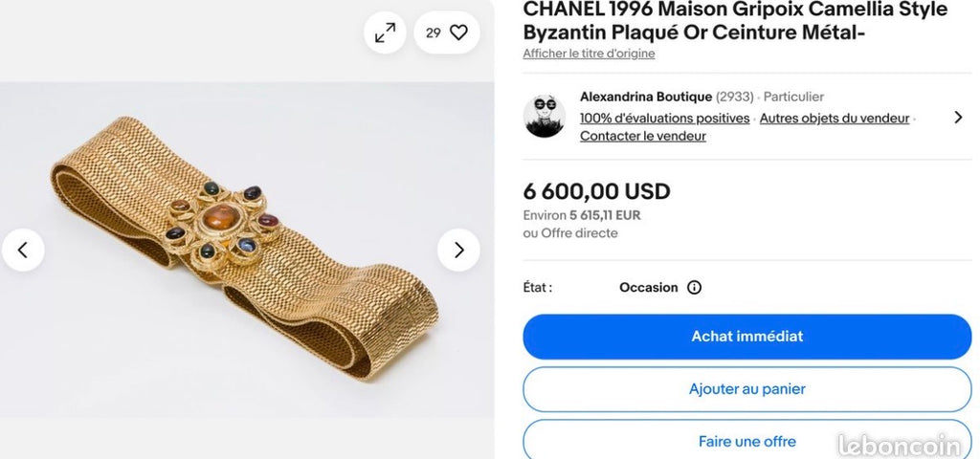Click the leboncoin watermark logo

[900, 445]
